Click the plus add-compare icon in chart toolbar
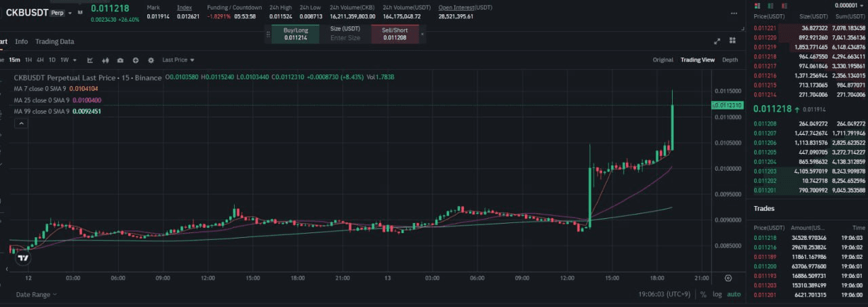Viewport: 868px width, 307px height. (x=136, y=60)
